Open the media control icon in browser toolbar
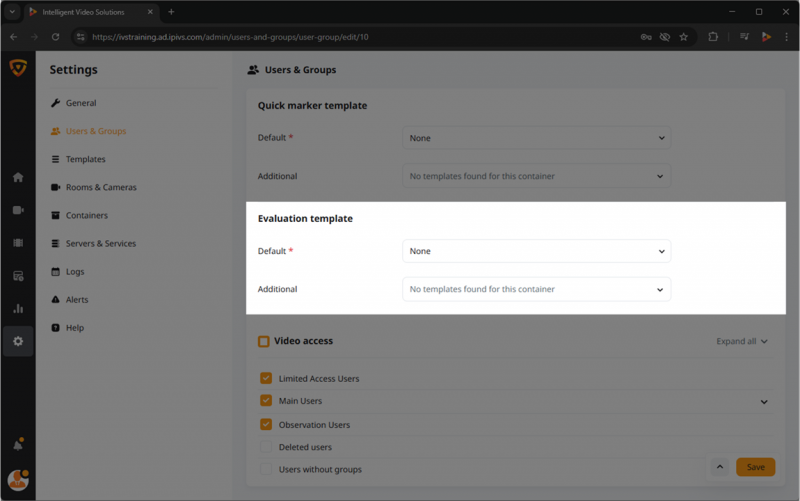This screenshot has width=800, height=501. pos(744,37)
